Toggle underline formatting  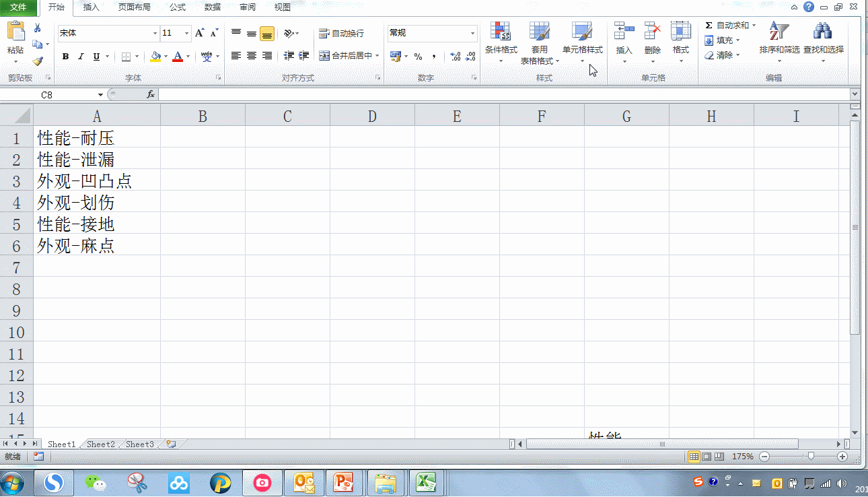(x=96, y=57)
